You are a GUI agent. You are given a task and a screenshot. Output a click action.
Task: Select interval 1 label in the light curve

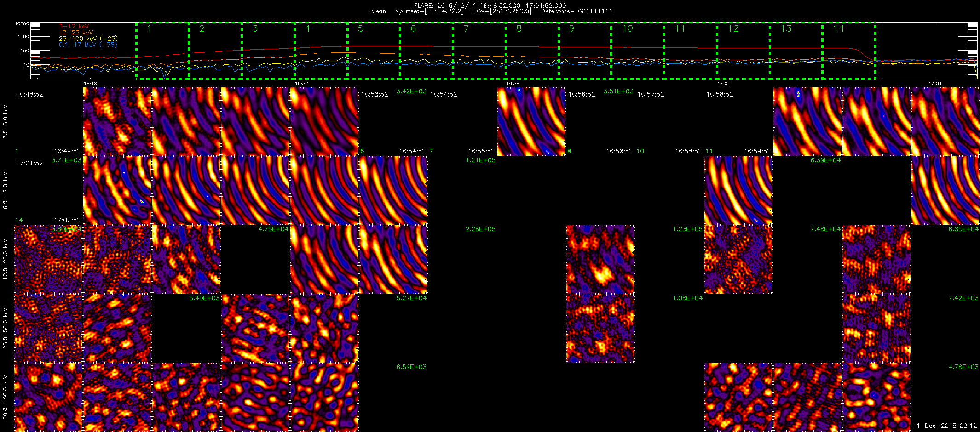150,28
